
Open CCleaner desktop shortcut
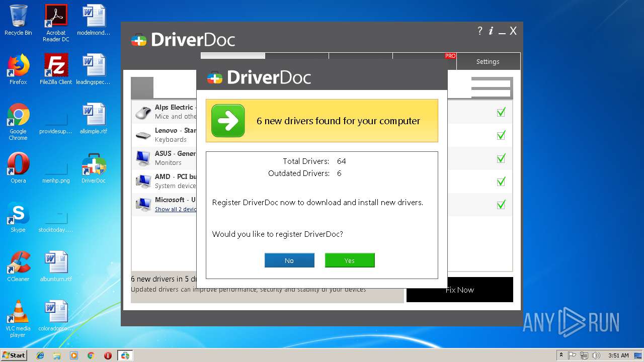(18, 266)
